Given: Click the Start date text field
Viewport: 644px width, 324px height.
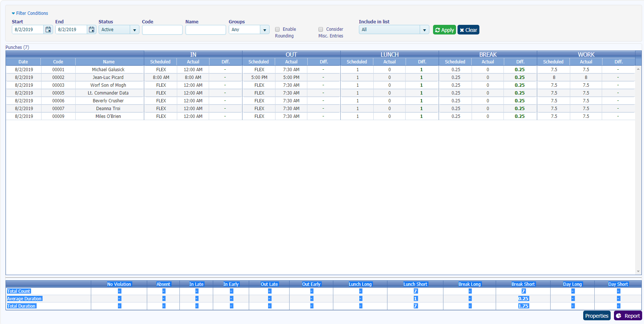Looking at the screenshot, I should (28, 30).
